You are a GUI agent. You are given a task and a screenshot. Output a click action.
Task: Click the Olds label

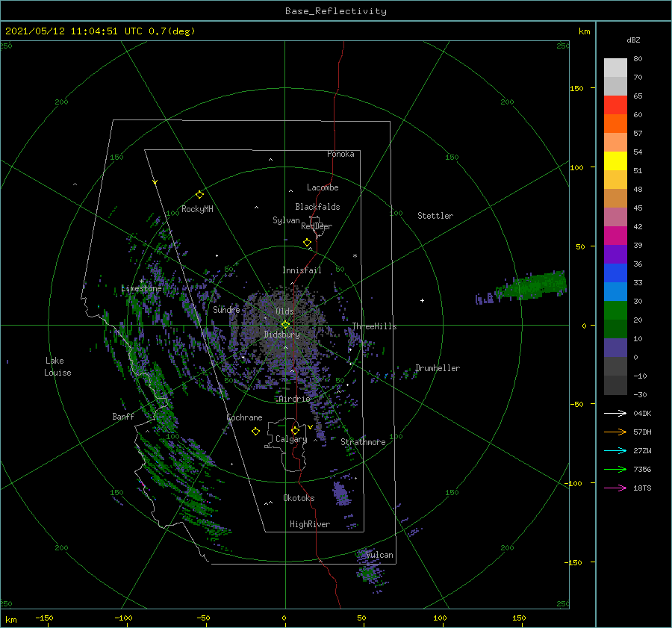click(284, 311)
